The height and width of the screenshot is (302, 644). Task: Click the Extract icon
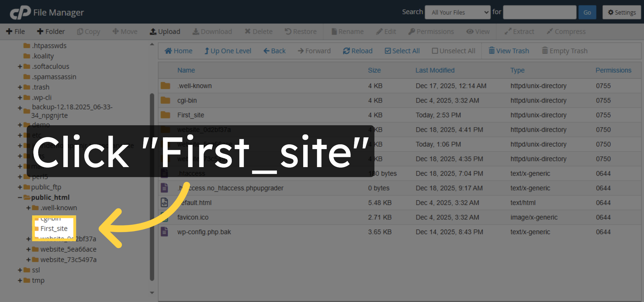tap(519, 31)
